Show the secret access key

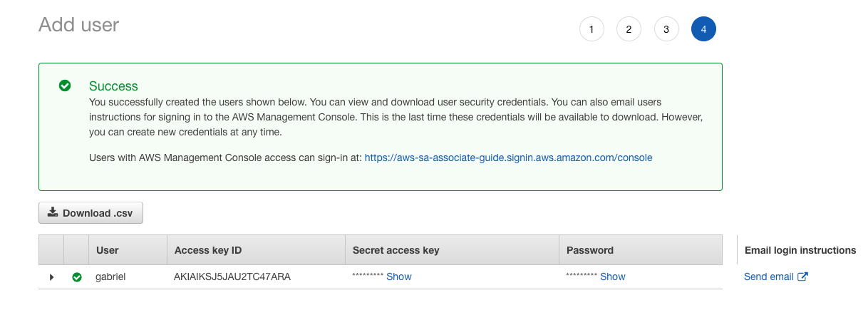399,277
